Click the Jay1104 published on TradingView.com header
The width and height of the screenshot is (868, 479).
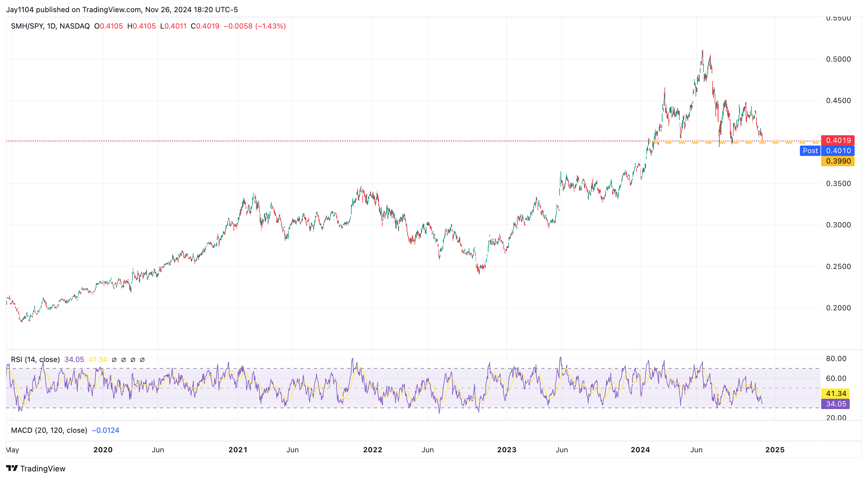coord(122,9)
